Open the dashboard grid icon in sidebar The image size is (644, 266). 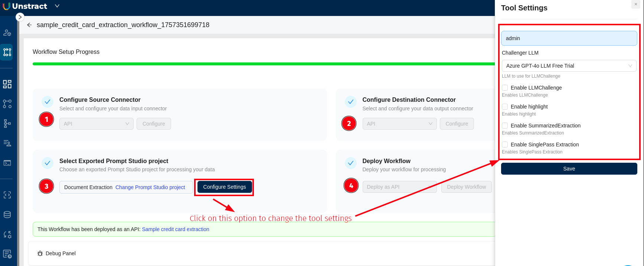[7, 84]
